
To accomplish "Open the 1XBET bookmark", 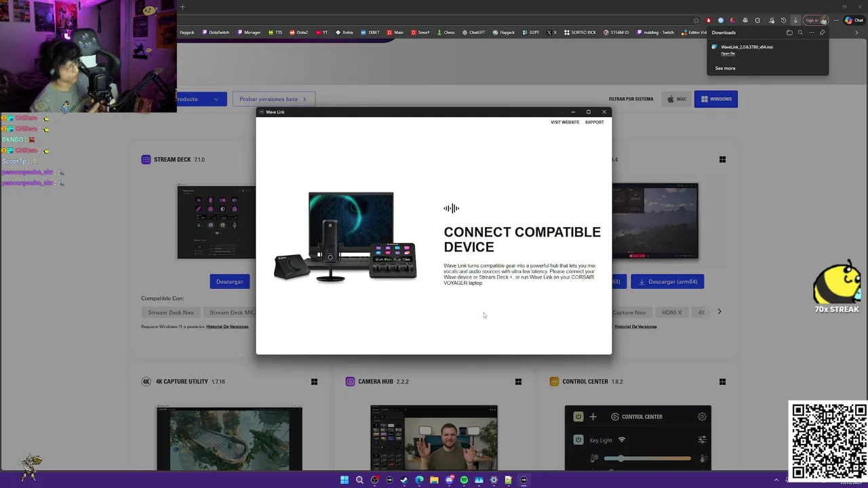I will 370,33.
